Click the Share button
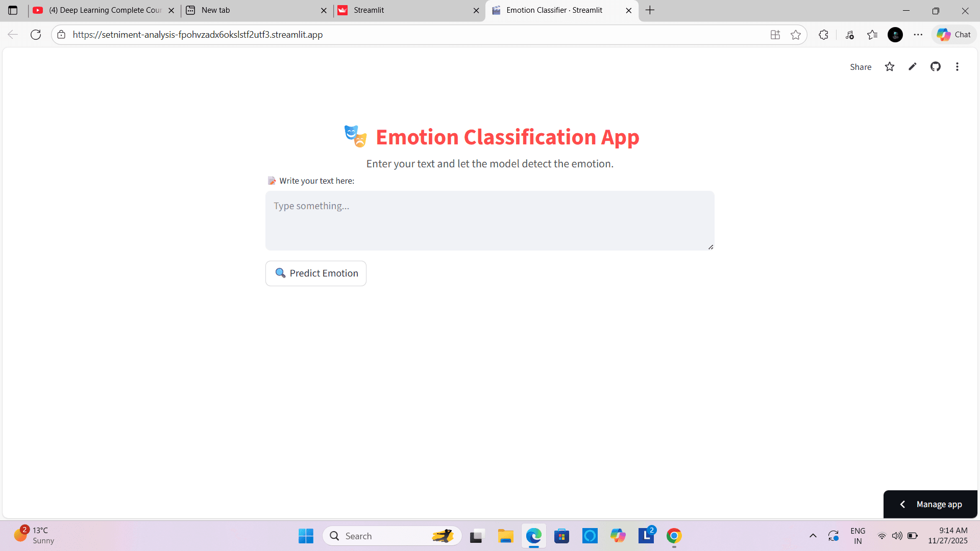Image resolution: width=980 pixels, height=551 pixels. coord(861,67)
